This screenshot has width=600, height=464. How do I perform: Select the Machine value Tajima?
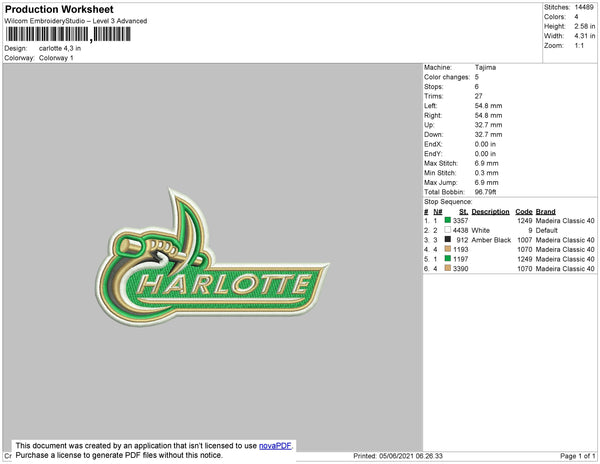[485, 67]
